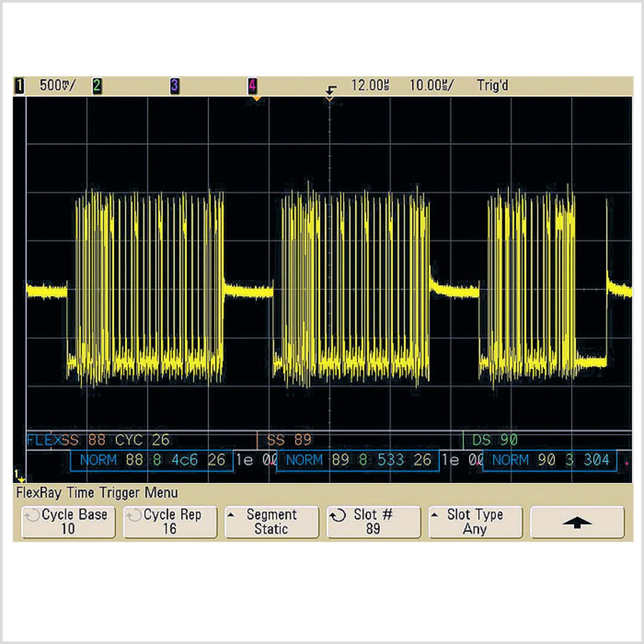Select the magenta channel 4 indicator

click(x=252, y=86)
